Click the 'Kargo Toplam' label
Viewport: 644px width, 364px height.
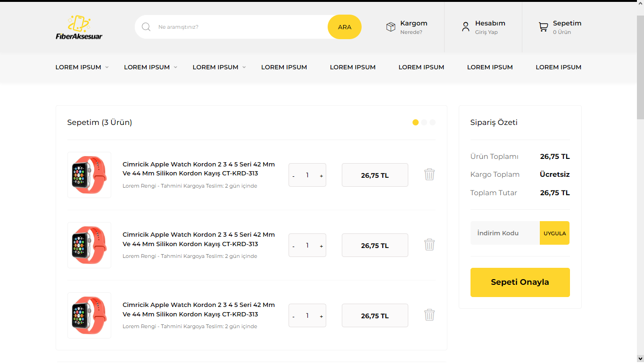pyautogui.click(x=495, y=174)
